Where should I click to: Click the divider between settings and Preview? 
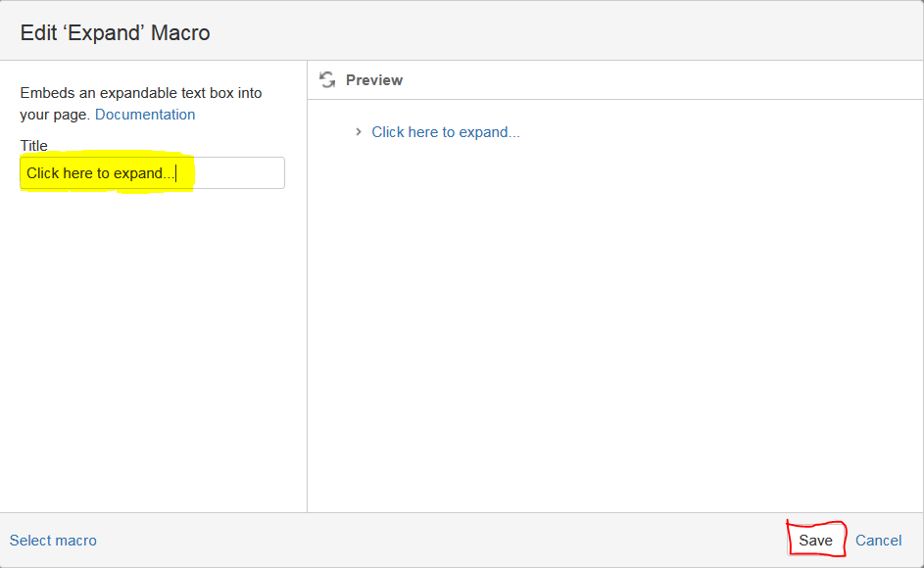307,286
